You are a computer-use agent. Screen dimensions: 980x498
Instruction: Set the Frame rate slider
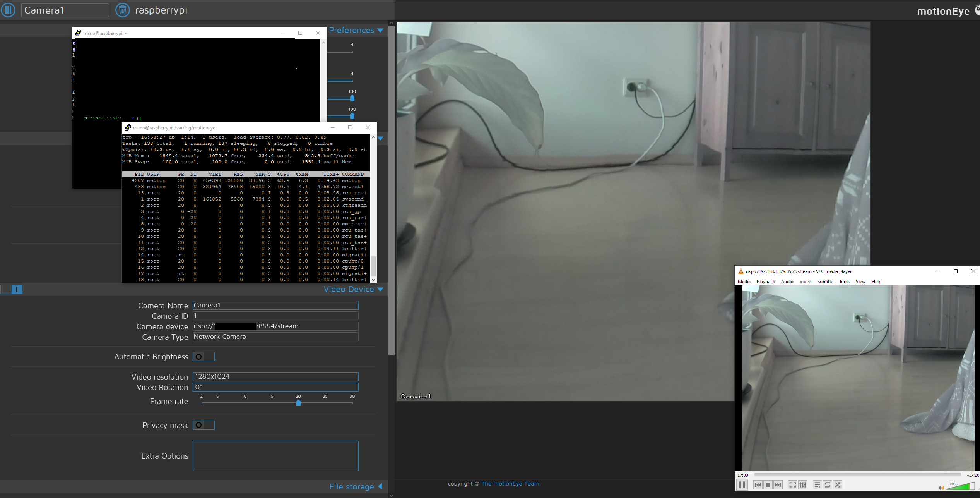[298, 403]
